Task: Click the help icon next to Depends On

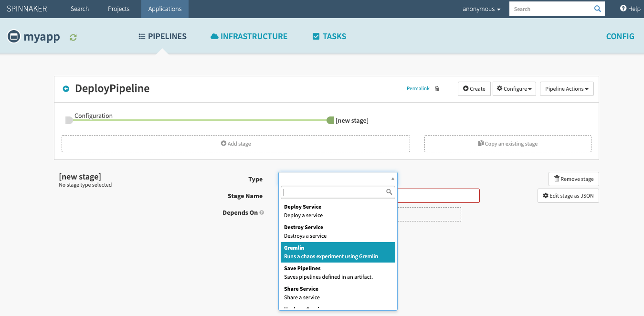Action: click(262, 212)
